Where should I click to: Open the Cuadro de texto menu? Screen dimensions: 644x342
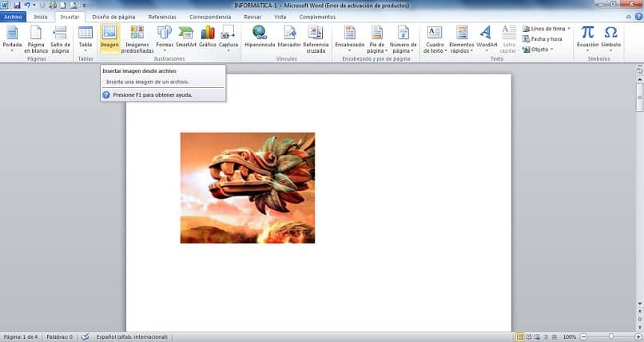[x=435, y=39]
